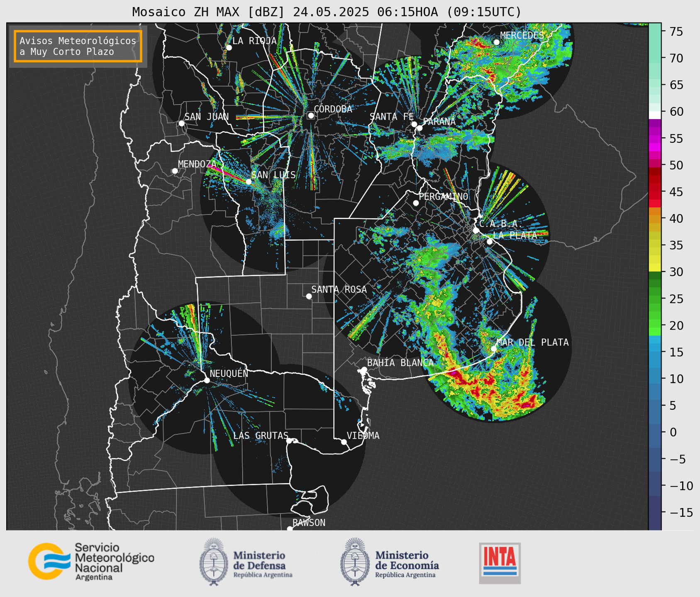This screenshot has width=700, height=597.
Task: Click the SANTA ROSA label
Action: click(339, 289)
